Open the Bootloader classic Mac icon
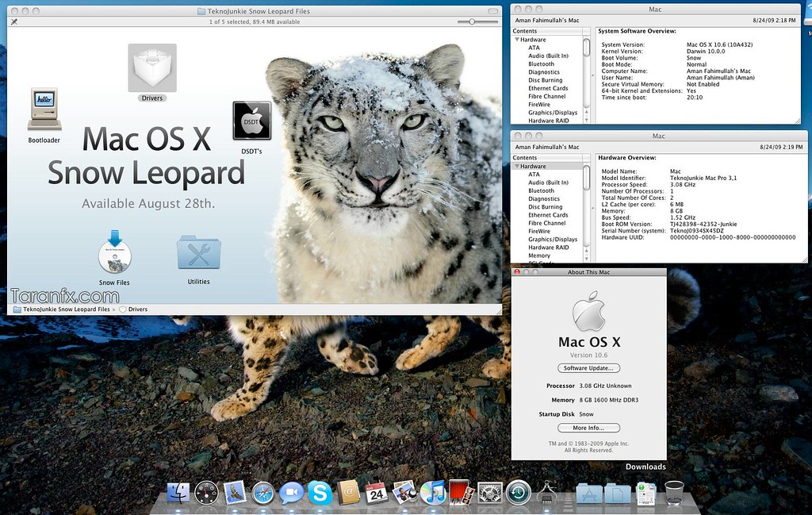This screenshot has width=812, height=515. (44, 111)
